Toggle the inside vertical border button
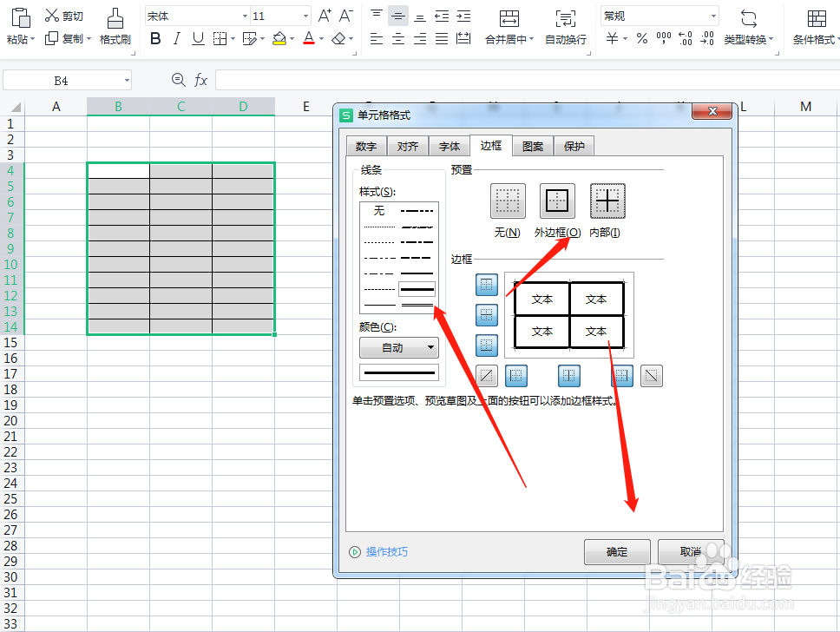The height and width of the screenshot is (632, 840). (x=569, y=376)
